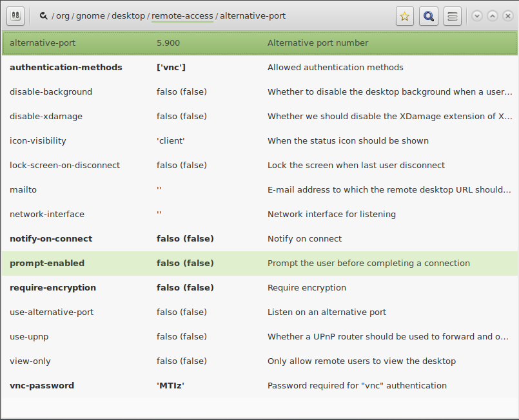The width and height of the screenshot is (519, 420).
Task: Click the header bar icon left of path
Action: point(15,16)
